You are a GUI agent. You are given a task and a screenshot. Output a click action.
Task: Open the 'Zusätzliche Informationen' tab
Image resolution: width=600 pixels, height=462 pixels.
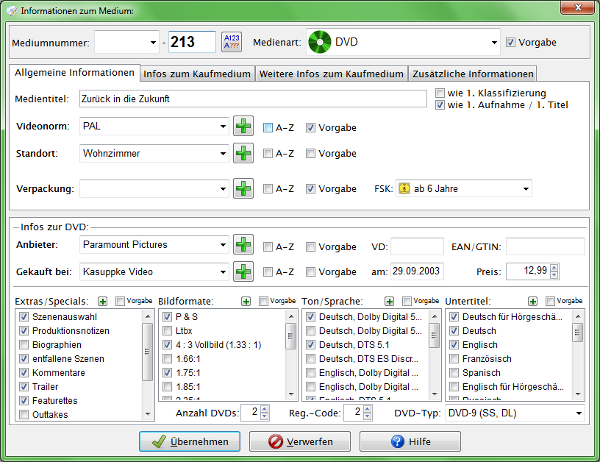click(472, 74)
